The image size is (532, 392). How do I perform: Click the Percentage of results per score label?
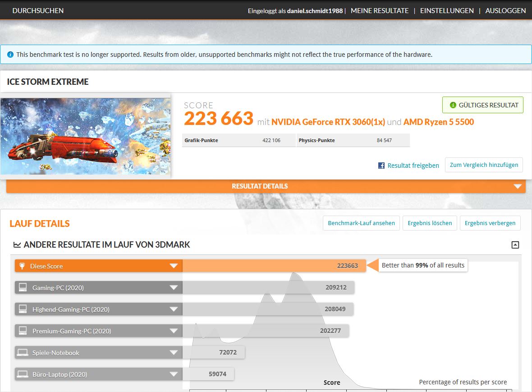pos(463,382)
